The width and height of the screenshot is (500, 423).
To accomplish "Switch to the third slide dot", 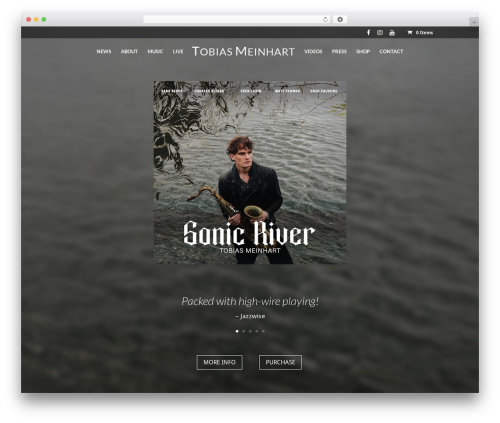I will tap(250, 331).
